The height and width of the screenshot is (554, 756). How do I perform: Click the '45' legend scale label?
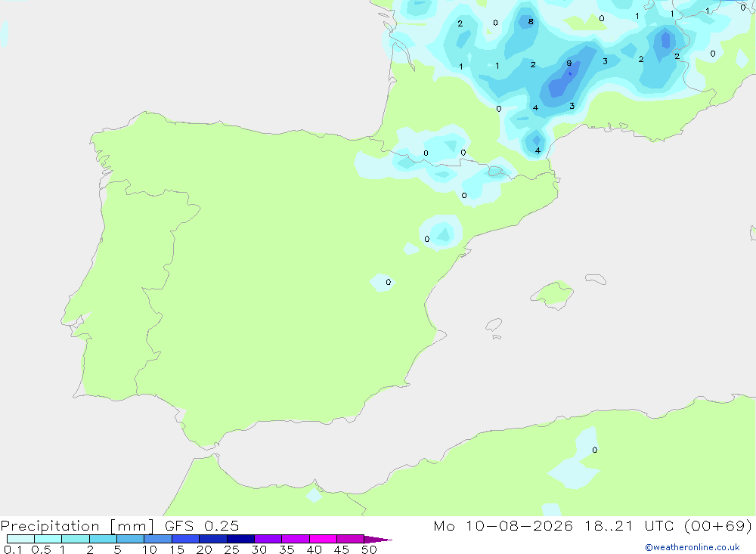tap(342, 549)
